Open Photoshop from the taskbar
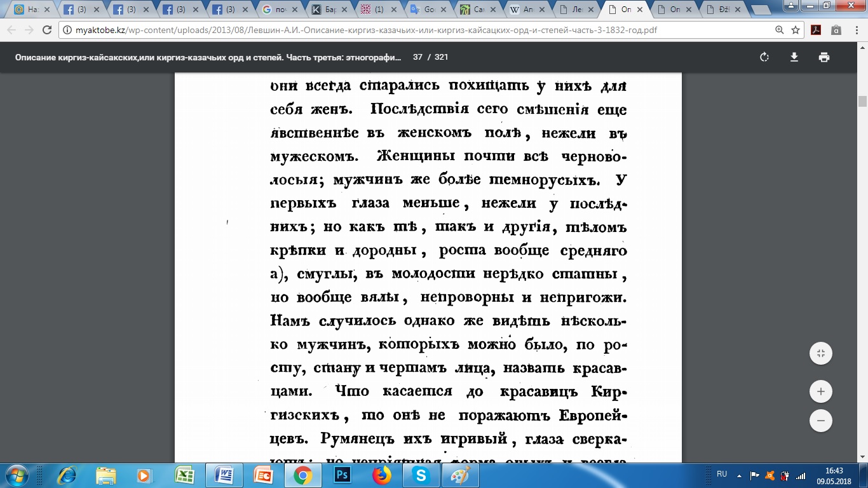868x488 pixels. coord(342,475)
